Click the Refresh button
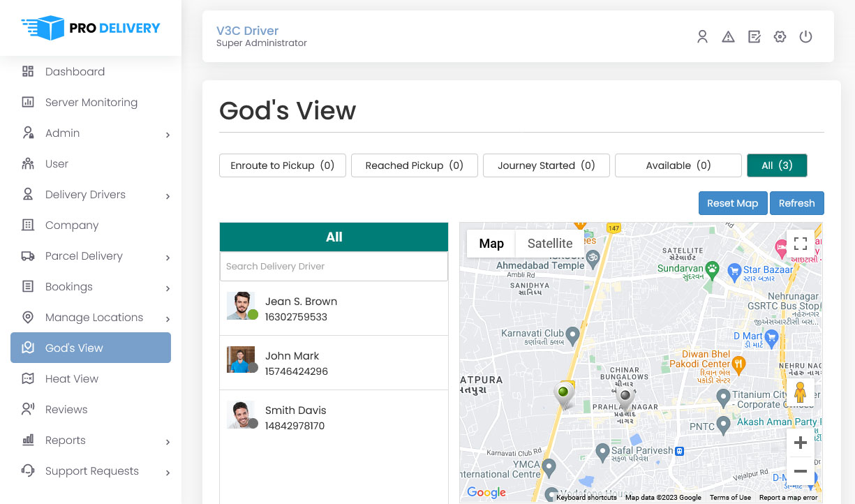855x504 pixels. pos(797,203)
